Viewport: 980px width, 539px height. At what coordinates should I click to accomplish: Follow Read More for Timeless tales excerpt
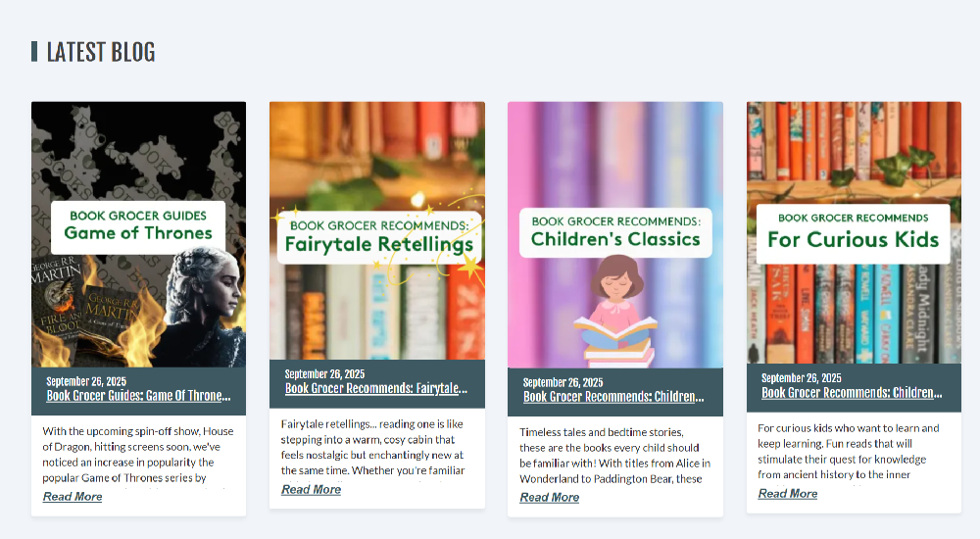549,498
